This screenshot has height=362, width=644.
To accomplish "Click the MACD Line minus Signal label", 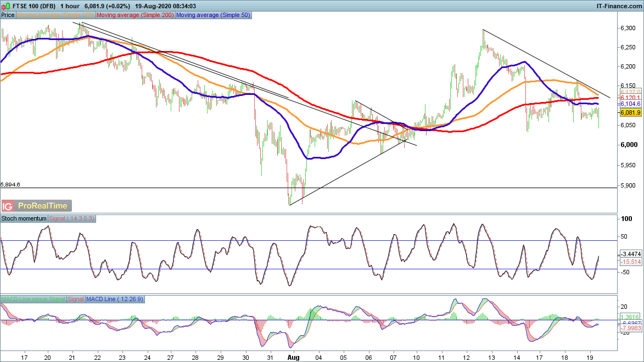I will (33, 299).
